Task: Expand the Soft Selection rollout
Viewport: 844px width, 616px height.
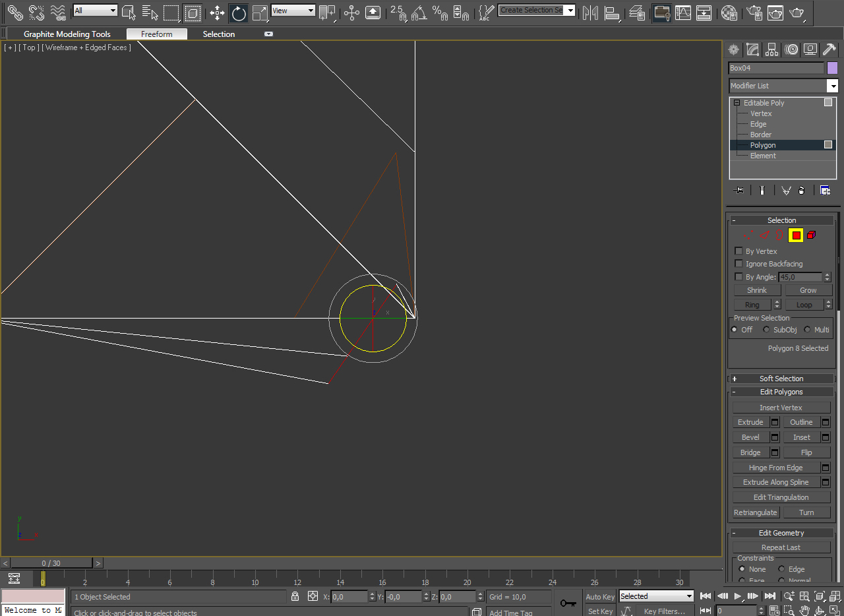Action: [x=782, y=379]
